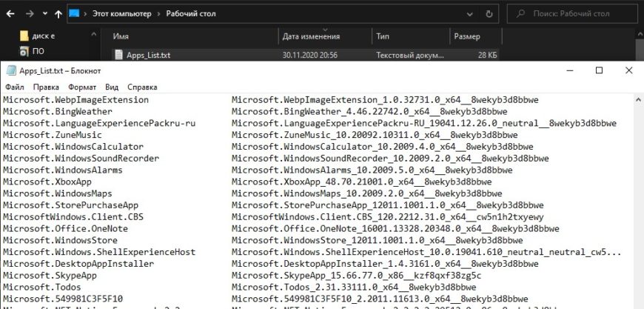The width and height of the screenshot is (644, 309).
Task: Select 'Этот компьютер' breadcrumb
Action: [121, 13]
